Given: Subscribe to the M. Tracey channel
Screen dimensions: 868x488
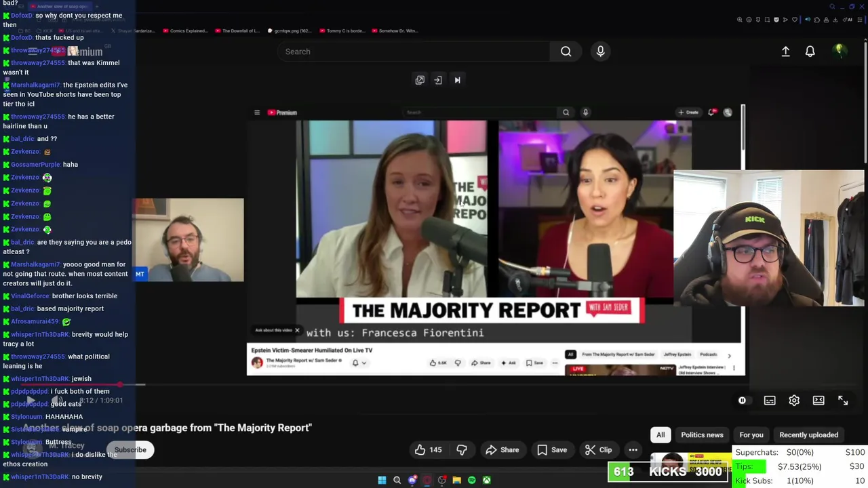Looking at the screenshot, I should click(130, 449).
